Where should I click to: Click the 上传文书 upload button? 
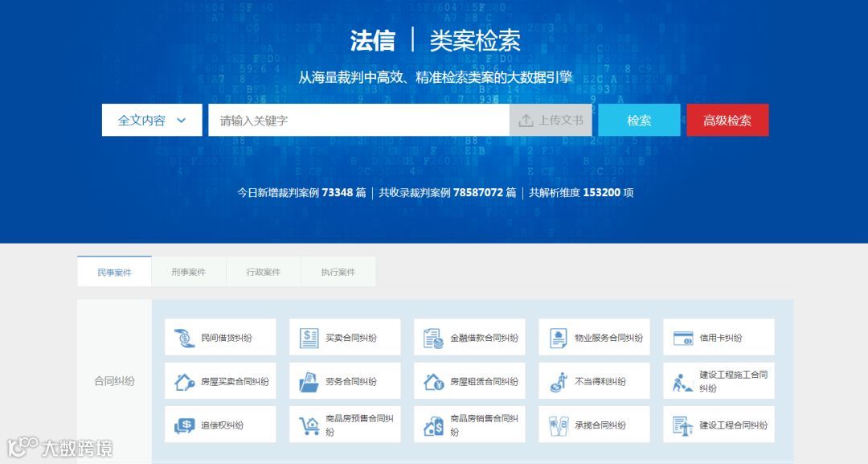[x=551, y=120]
